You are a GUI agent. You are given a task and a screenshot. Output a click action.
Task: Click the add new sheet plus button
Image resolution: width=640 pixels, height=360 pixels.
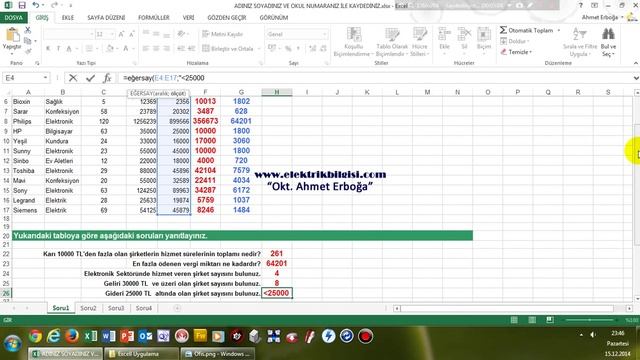[x=177, y=308]
